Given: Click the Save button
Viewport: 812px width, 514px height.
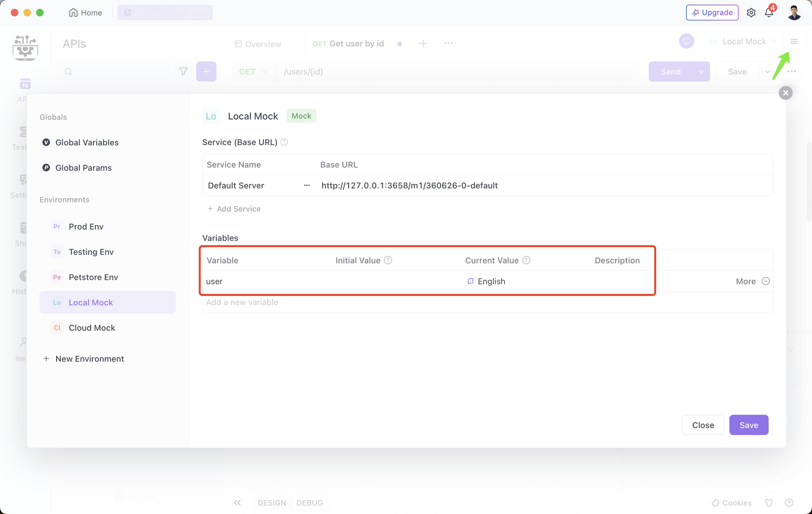Looking at the screenshot, I should (x=748, y=425).
